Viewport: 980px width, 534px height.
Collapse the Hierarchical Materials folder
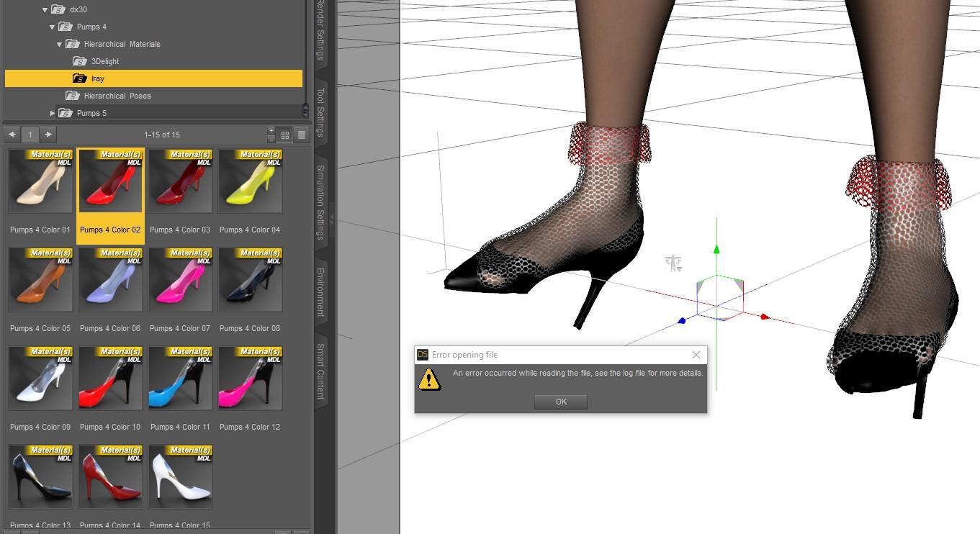[x=60, y=44]
